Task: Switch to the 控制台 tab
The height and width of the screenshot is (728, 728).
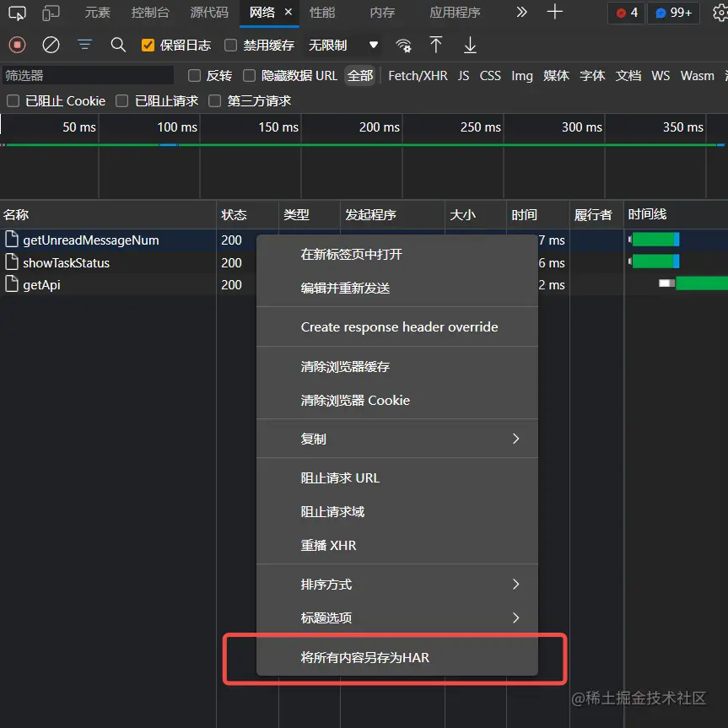Action: pyautogui.click(x=150, y=13)
